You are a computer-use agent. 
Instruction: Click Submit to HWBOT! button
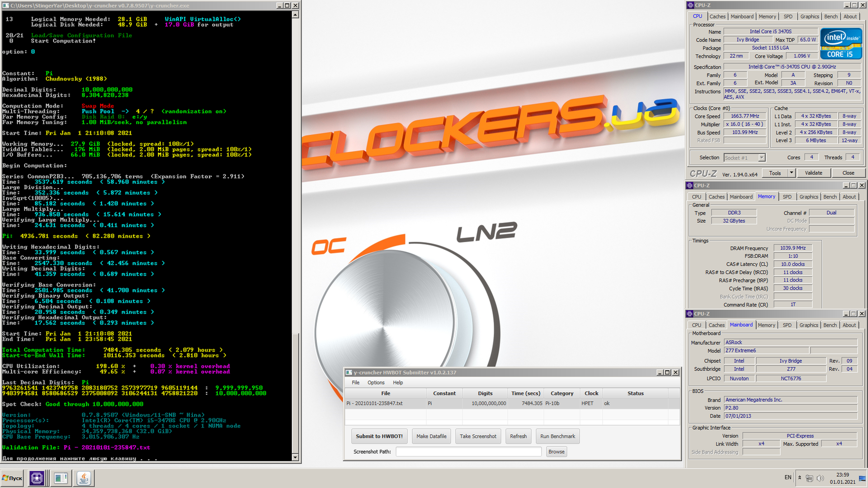coord(379,436)
